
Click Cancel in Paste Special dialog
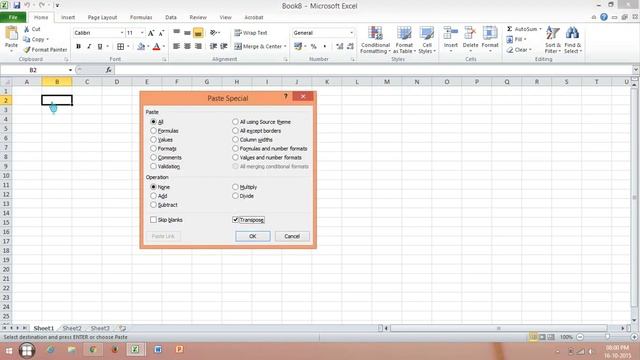click(292, 236)
